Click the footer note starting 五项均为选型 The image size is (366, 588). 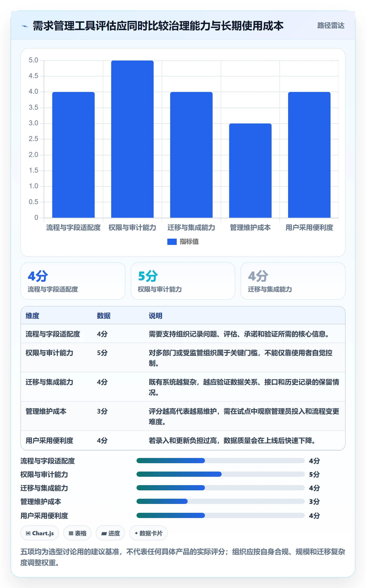183,557
